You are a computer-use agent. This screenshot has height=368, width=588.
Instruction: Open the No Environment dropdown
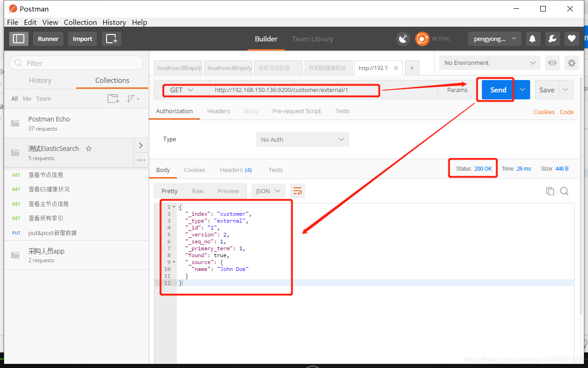tap(490, 63)
